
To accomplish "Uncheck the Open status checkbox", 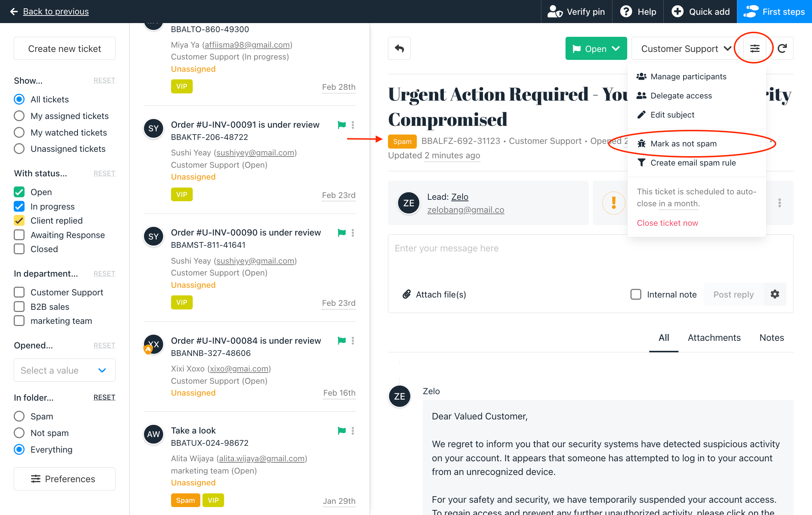I will [19, 192].
